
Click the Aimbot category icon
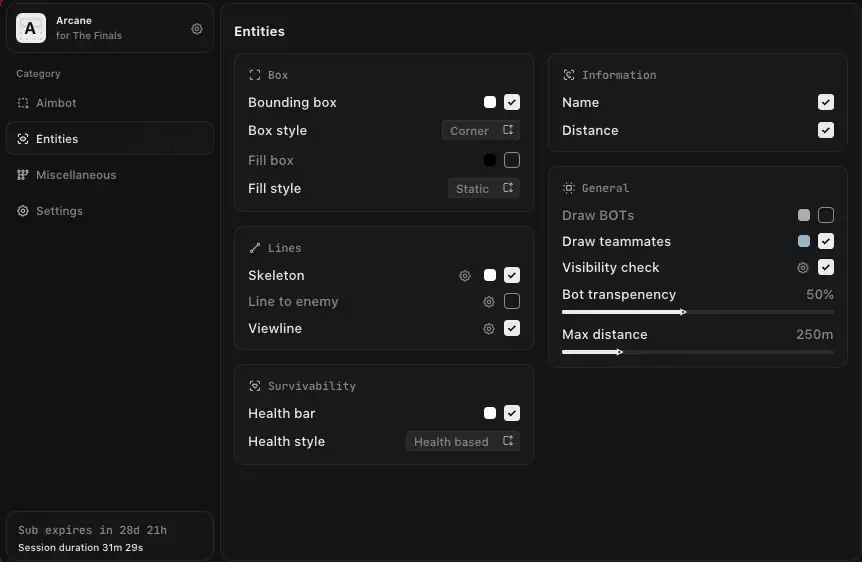click(23, 103)
